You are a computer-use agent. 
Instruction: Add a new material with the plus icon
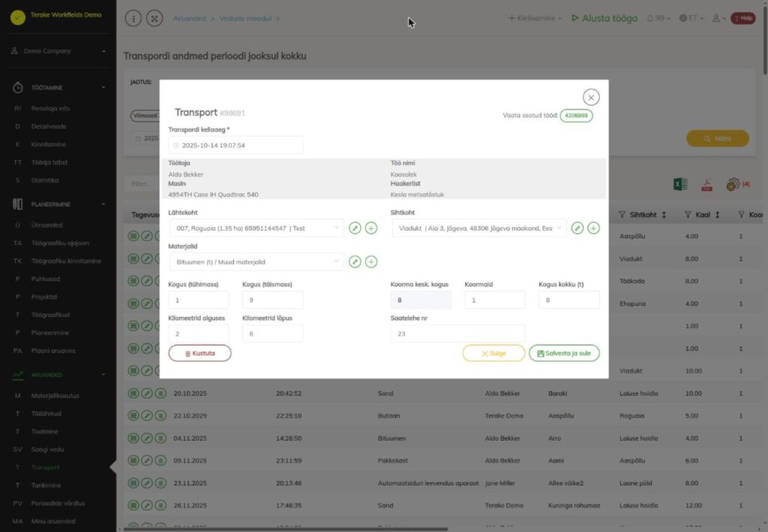371,262
